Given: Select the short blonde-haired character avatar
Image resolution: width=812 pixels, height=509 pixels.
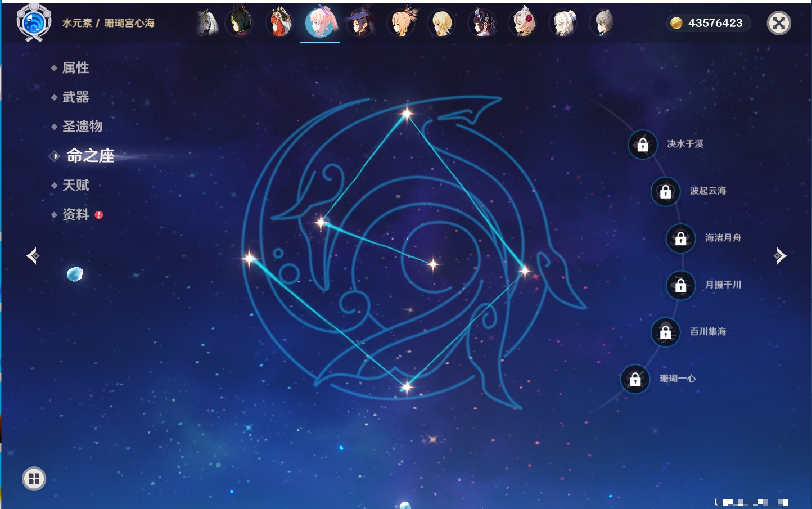Looking at the screenshot, I should [442, 22].
